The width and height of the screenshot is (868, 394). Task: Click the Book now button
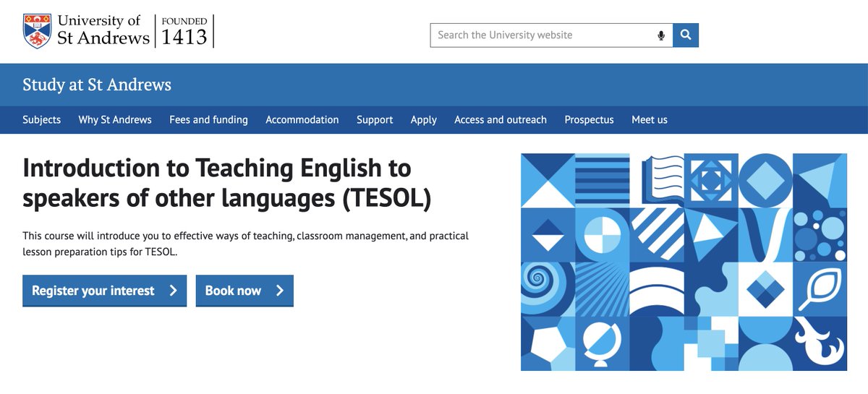[x=244, y=291]
